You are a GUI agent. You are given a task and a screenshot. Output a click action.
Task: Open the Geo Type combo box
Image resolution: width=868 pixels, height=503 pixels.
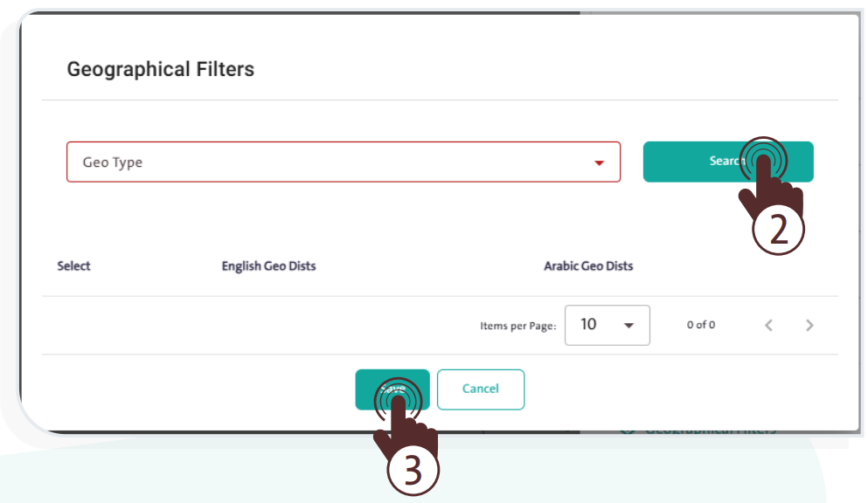(343, 162)
